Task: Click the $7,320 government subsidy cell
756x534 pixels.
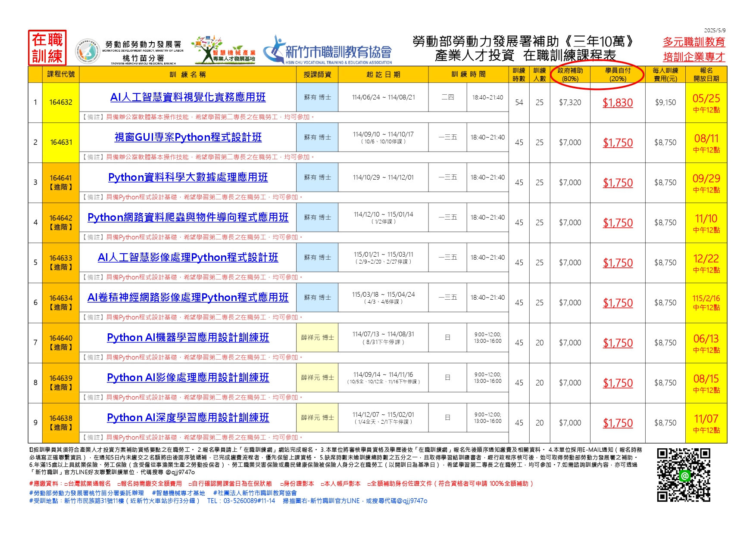Action: [x=570, y=102]
